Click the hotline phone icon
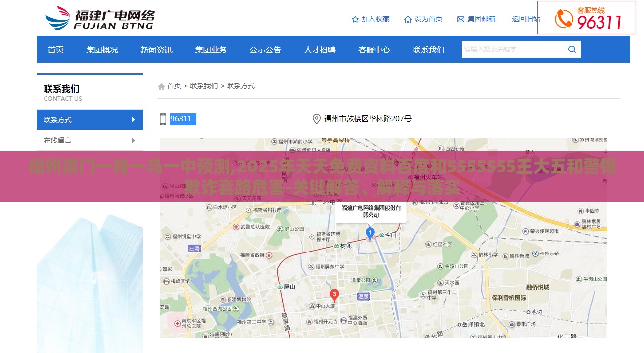Screen dimensions: 644x353 564,19
